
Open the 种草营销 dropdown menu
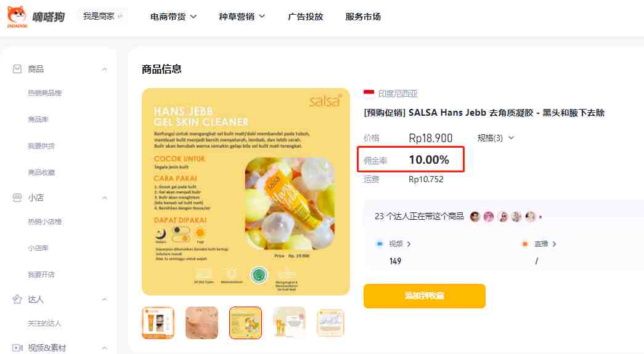point(242,17)
